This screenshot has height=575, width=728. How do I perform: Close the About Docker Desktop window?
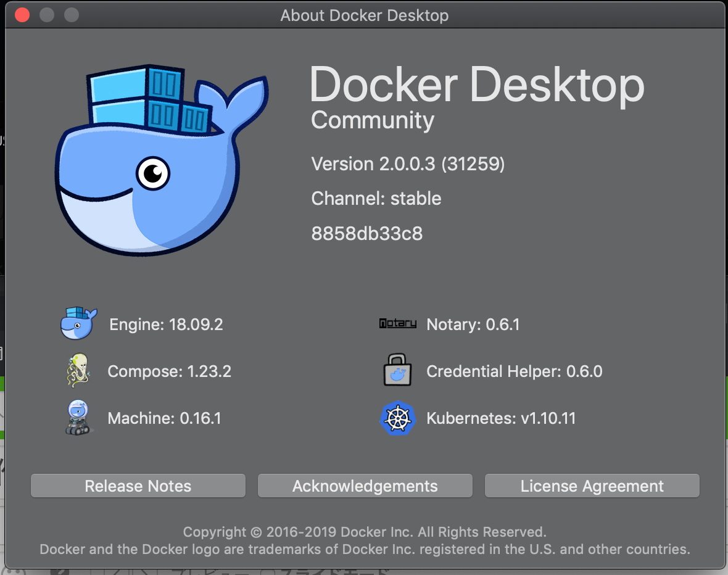(x=22, y=15)
